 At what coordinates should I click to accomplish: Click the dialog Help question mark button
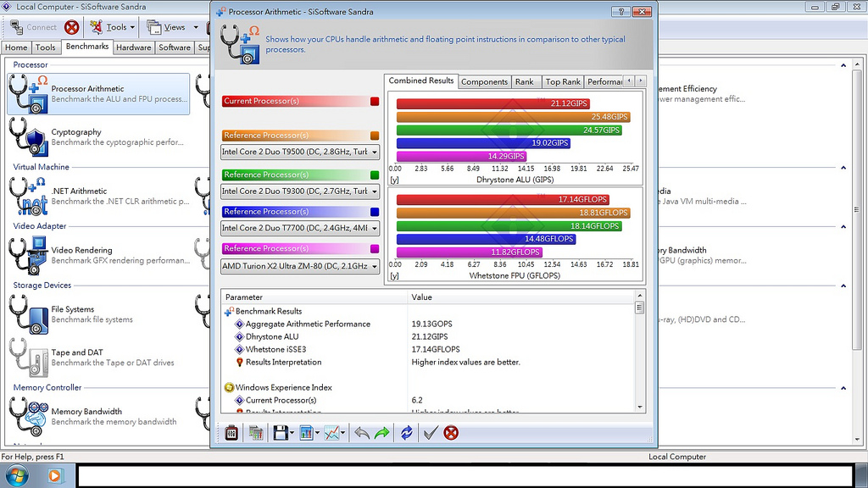coord(620,12)
